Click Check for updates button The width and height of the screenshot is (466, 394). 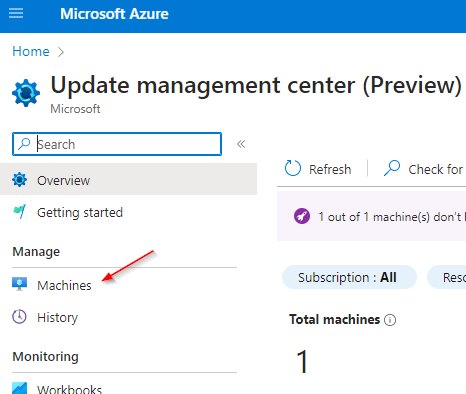coord(423,169)
